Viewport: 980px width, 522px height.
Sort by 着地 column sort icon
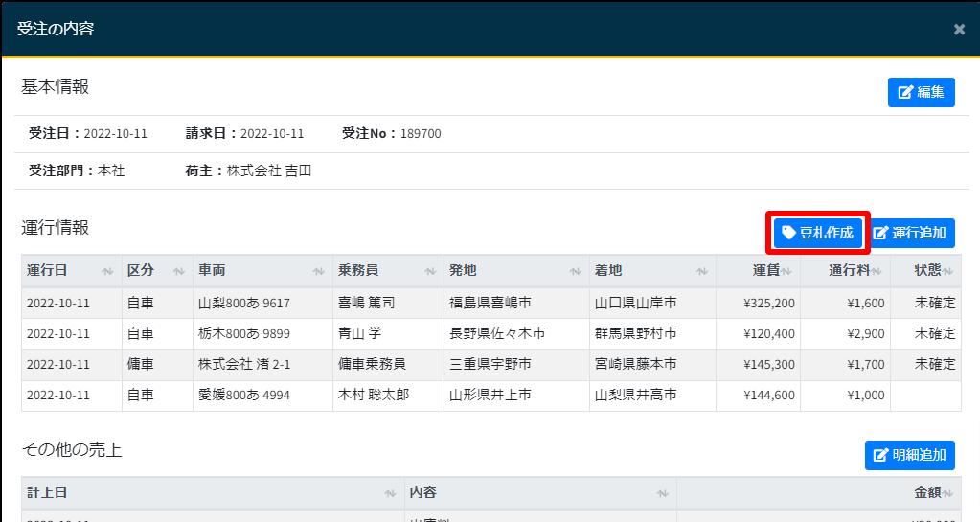pyautogui.click(x=703, y=271)
